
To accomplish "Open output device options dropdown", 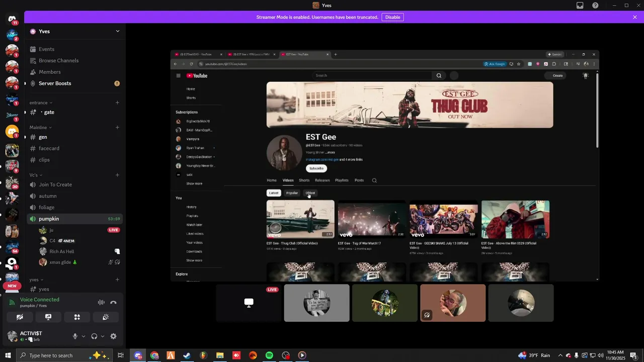I will (x=103, y=336).
